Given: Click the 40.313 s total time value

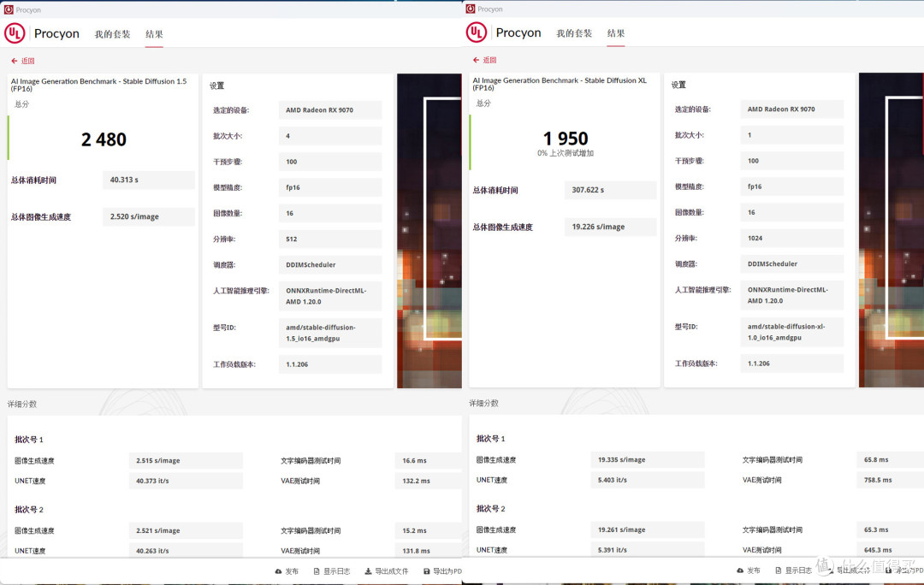Looking at the screenshot, I should [x=149, y=180].
